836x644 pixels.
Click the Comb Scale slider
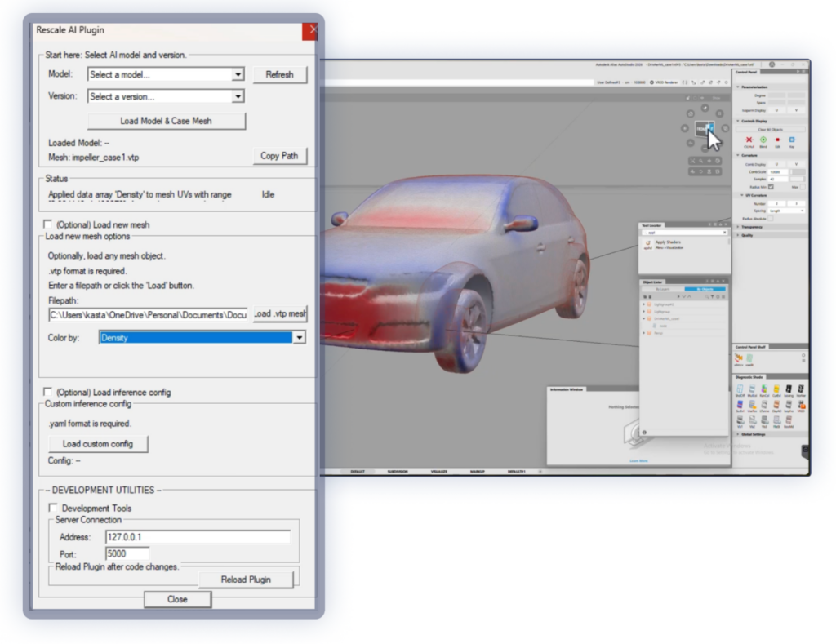(x=797, y=172)
